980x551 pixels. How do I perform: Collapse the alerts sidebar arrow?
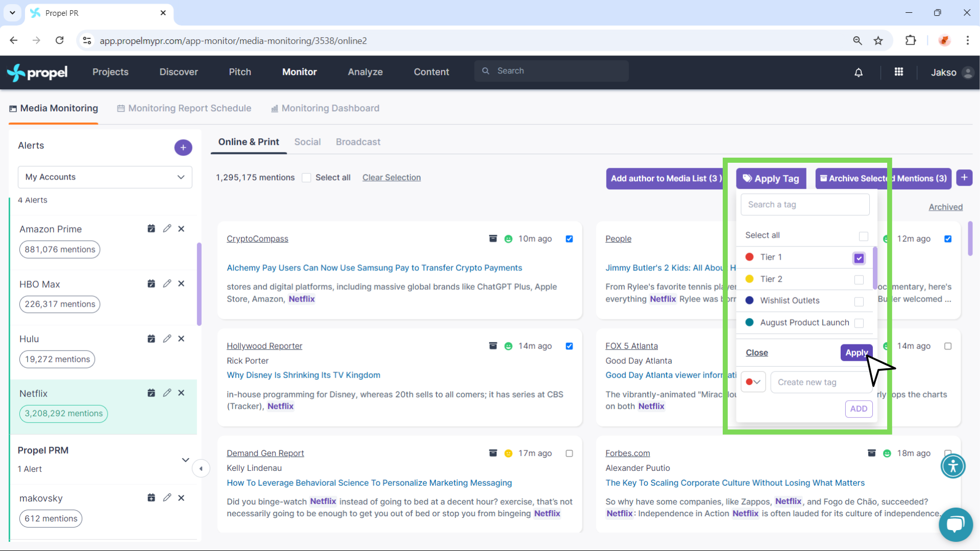(x=201, y=468)
